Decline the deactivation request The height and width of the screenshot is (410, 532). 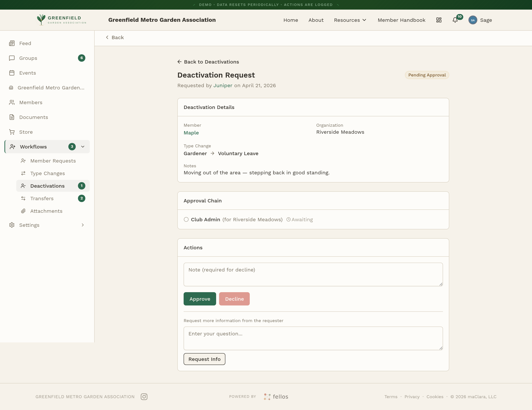pos(234,299)
